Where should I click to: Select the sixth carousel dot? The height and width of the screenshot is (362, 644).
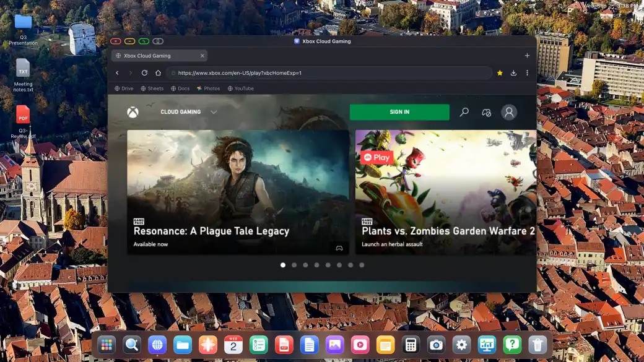point(339,265)
